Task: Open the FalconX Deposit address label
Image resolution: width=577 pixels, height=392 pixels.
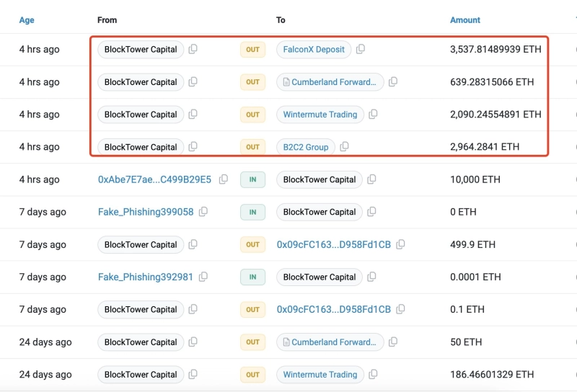Action: click(313, 50)
